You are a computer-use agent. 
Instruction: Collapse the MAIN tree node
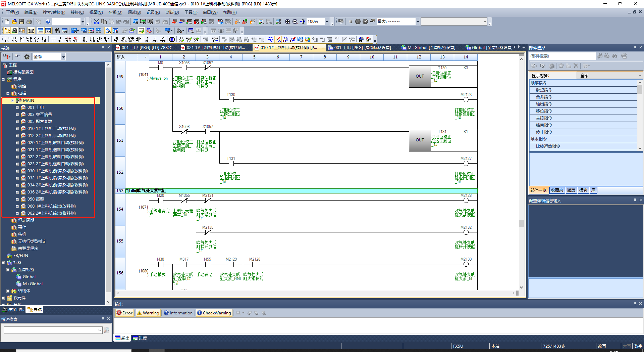(x=12, y=100)
